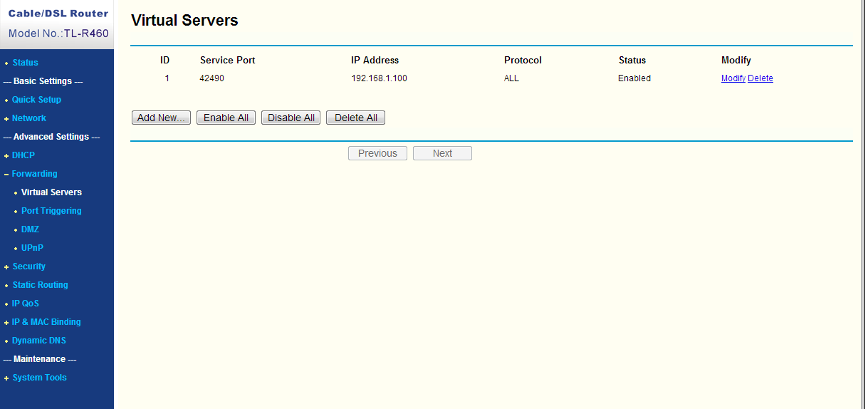
Task: Click the Status column header in table
Action: pyautogui.click(x=632, y=60)
